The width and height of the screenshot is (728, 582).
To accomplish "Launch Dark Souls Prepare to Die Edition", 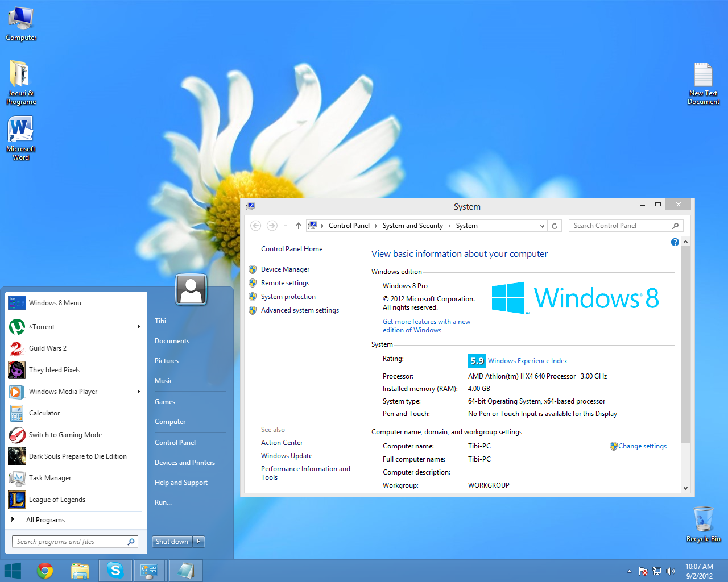I will coord(75,456).
